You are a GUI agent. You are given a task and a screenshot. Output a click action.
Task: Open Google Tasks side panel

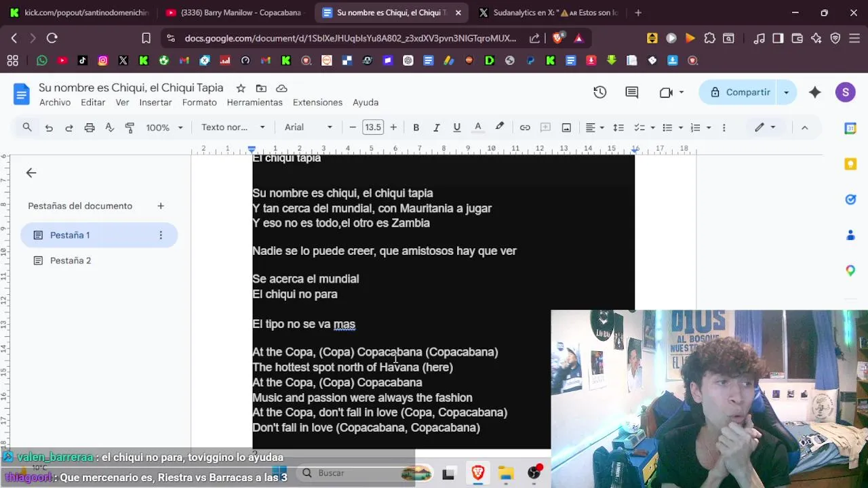click(x=850, y=199)
